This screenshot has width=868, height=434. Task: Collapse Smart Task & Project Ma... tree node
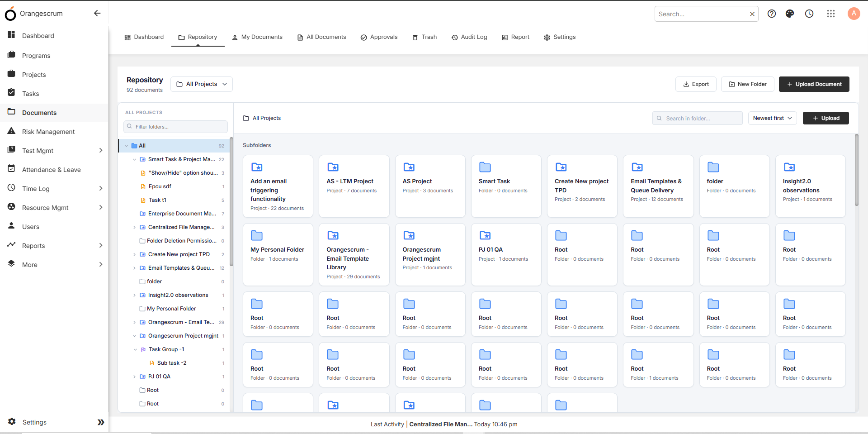coord(134,159)
